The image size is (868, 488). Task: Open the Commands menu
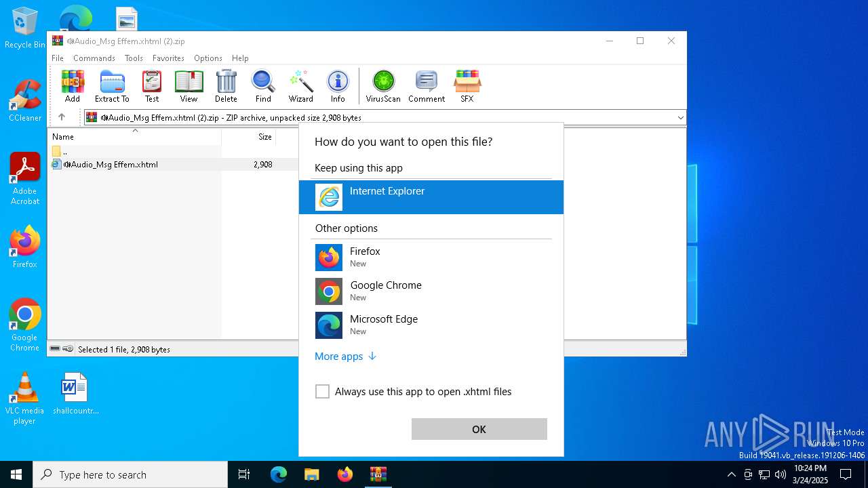[x=94, y=58]
